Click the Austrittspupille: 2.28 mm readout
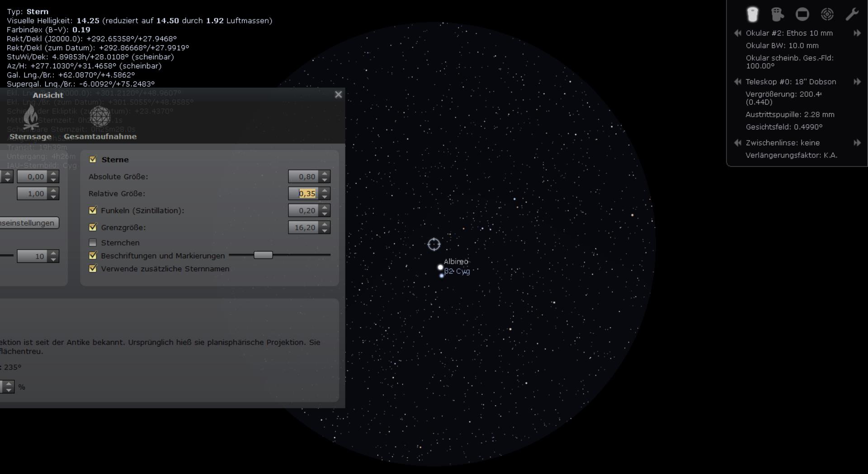 790,115
